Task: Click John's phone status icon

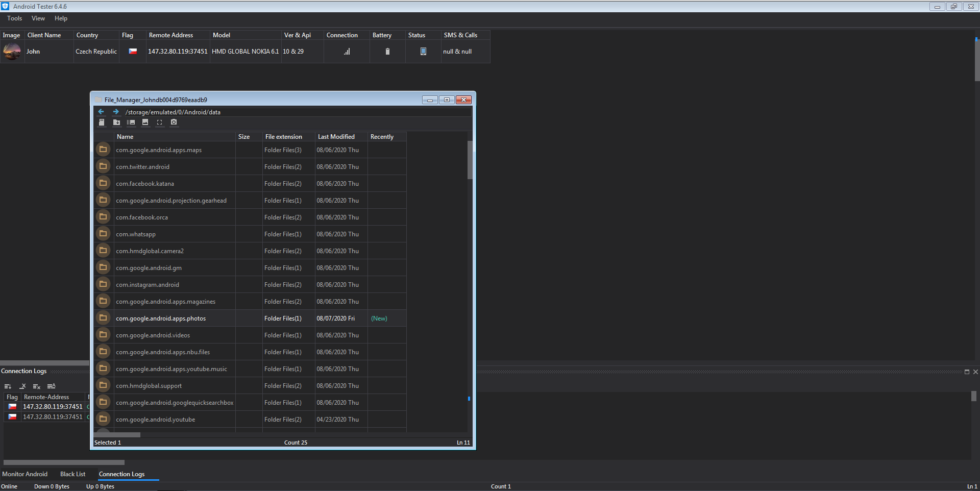Action: (x=423, y=52)
